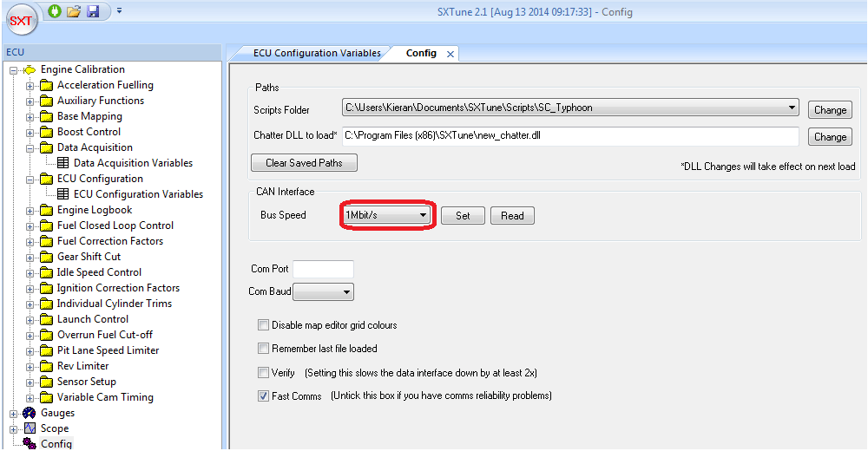Viewport: 868px width, 451px height.
Task: Tick the Remember last file loaded checkbox
Action: point(263,349)
